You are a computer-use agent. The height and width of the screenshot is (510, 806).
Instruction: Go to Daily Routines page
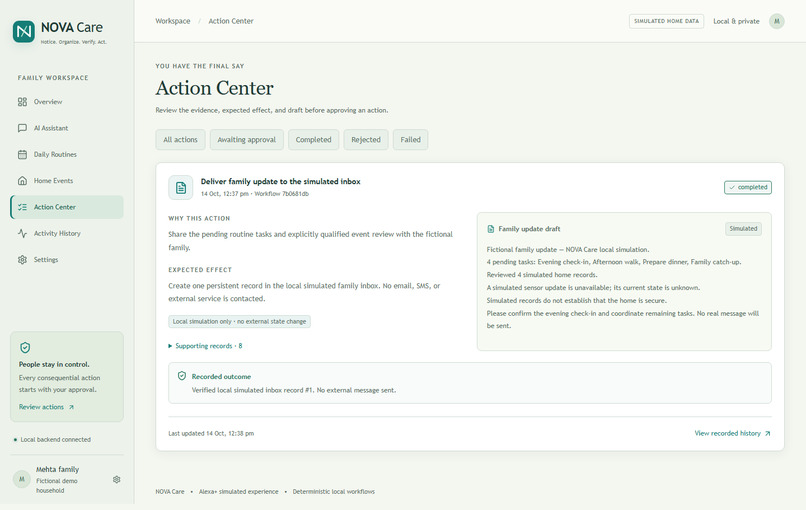pyautogui.click(x=67, y=154)
